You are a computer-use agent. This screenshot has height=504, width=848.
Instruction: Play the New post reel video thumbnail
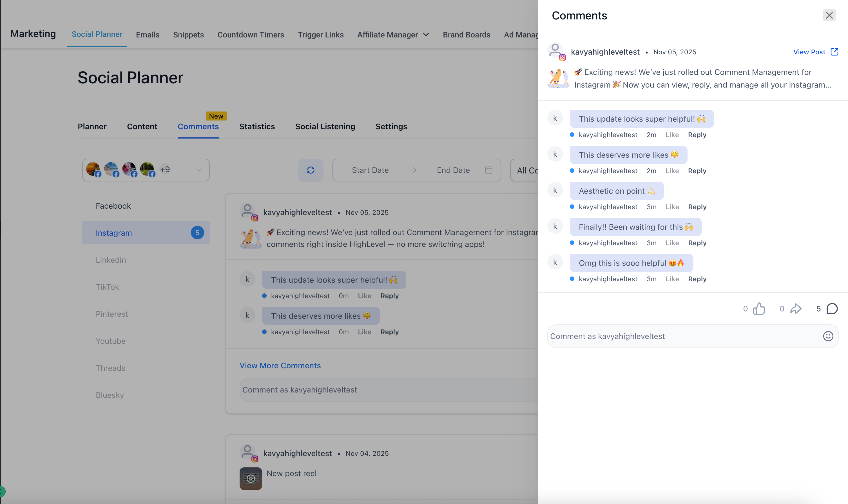tap(250, 478)
